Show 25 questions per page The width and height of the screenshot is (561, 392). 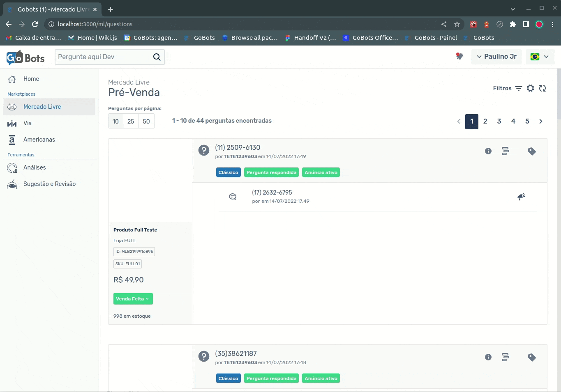click(131, 121)
